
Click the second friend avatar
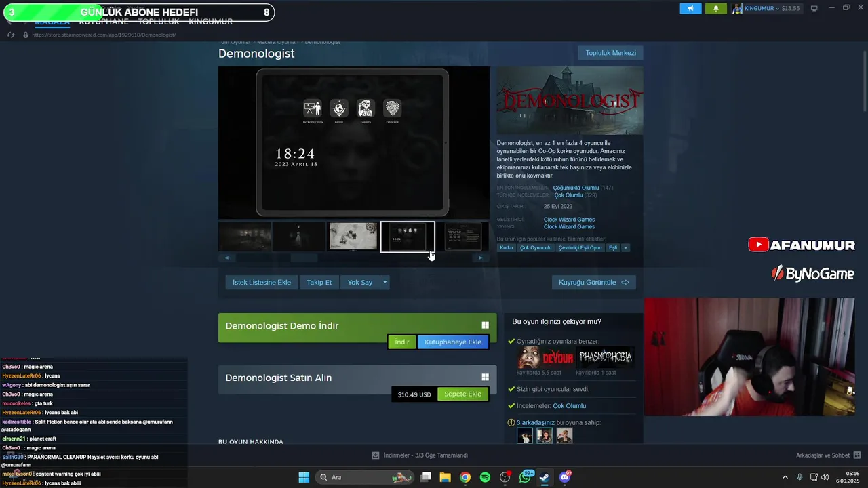[x=545, y=436]
